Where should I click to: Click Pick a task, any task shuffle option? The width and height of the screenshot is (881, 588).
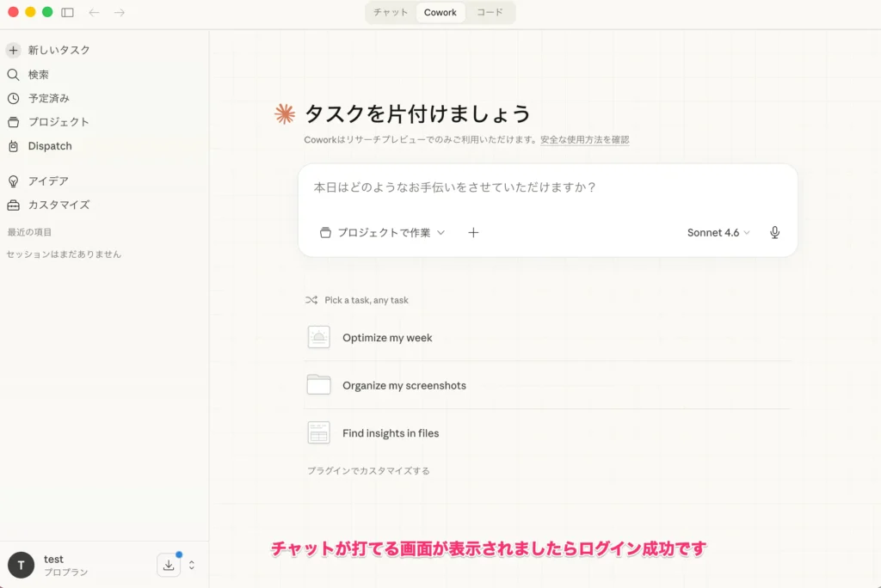pos(365,300)
